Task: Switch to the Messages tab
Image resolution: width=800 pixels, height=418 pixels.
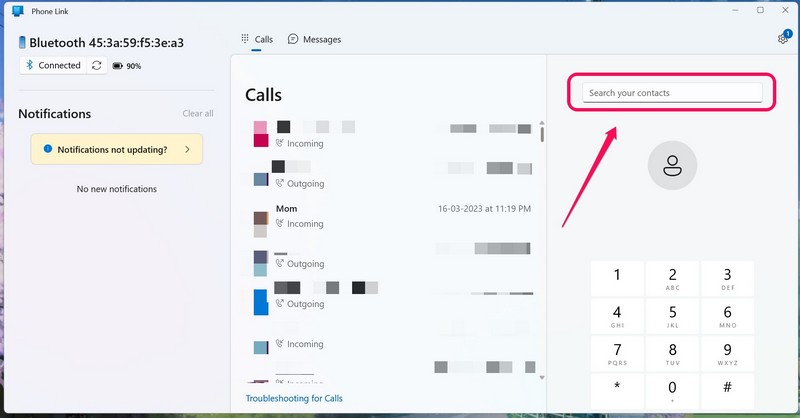Action: point(314,39)
